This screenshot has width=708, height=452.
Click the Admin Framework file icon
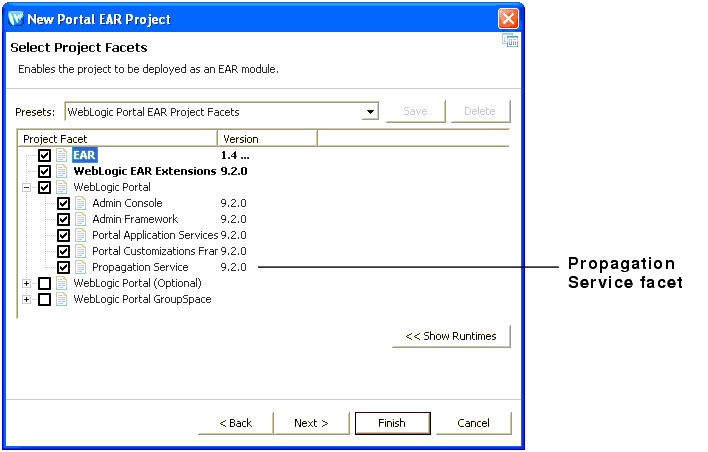point(80,219)
